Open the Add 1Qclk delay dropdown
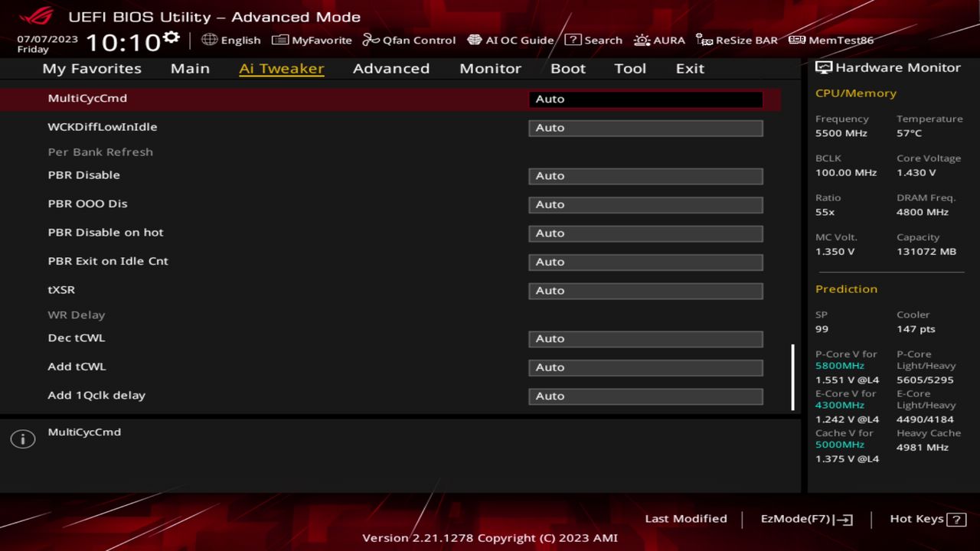 pyautogui.click(x=645, y=396)
